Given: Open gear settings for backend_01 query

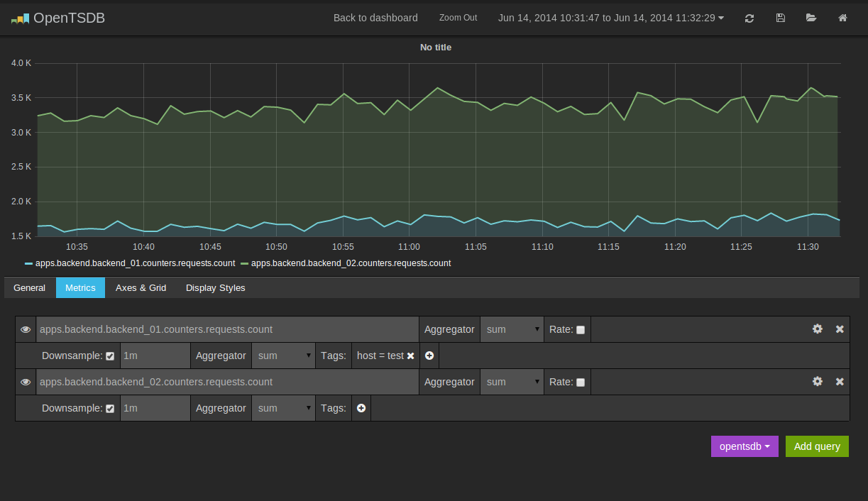Looking at the screenshot, I should [818, 329].
